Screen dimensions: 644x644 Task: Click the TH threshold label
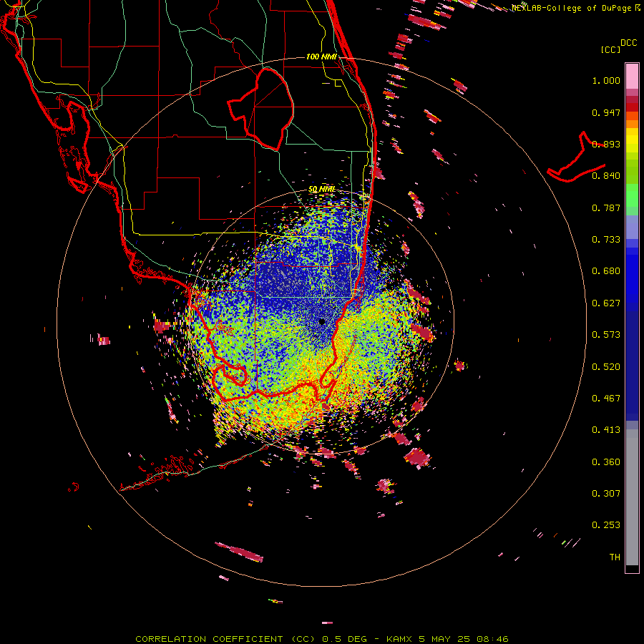click(x=615, y=557)
